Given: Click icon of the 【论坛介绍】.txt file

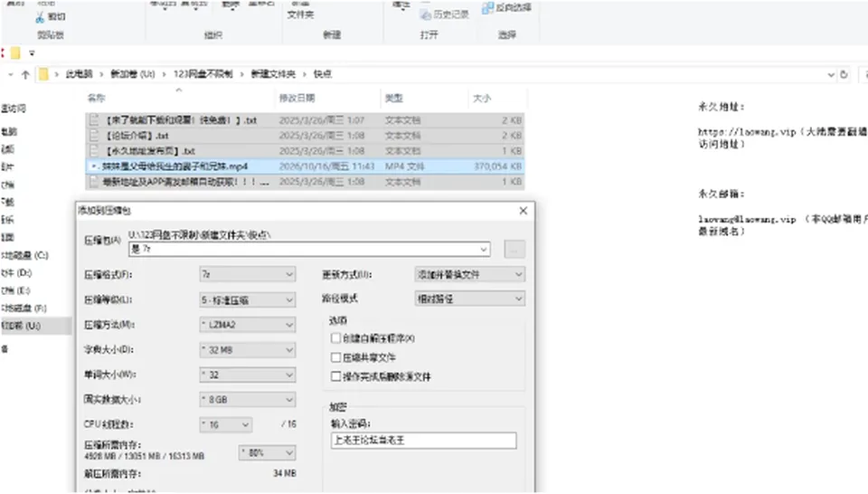Looking at the screenshot, I should click(x=94, y=135).
